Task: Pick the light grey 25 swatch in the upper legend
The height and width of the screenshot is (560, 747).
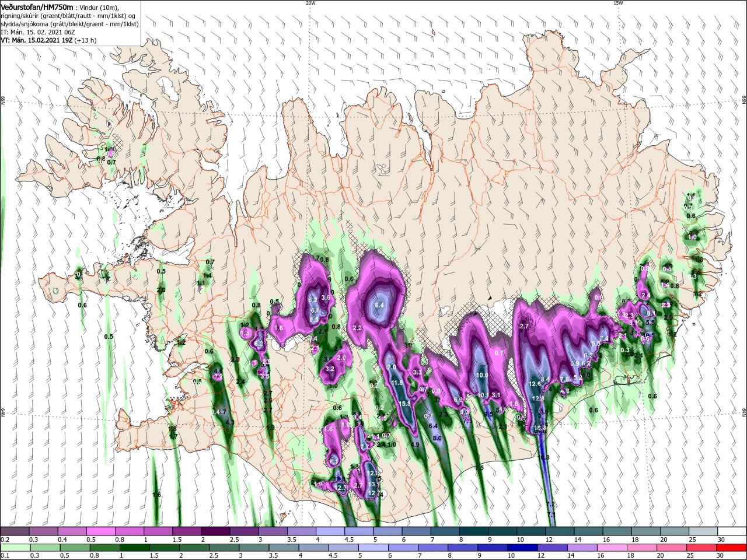Action: [x=703, y=531]
